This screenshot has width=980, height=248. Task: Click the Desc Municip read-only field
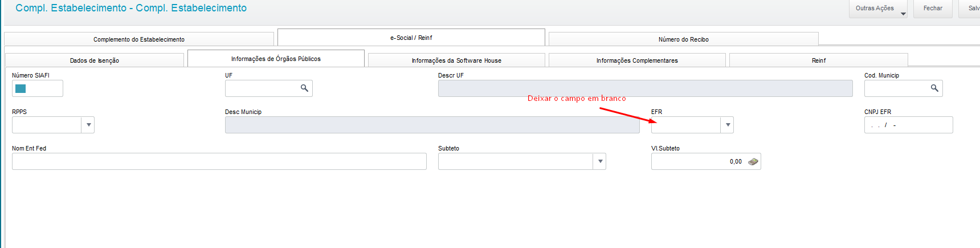point(432,125)
